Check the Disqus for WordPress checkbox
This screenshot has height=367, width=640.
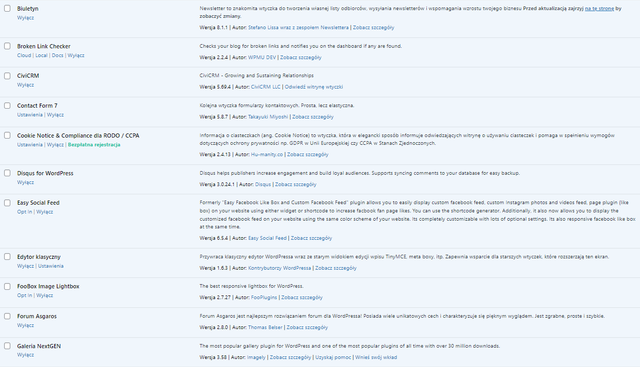tap(7, 173)
